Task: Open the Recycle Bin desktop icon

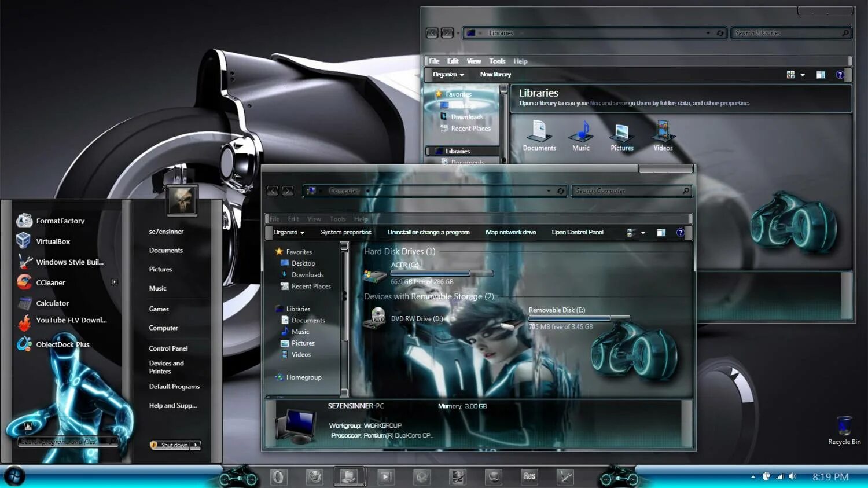Action: 844,430
